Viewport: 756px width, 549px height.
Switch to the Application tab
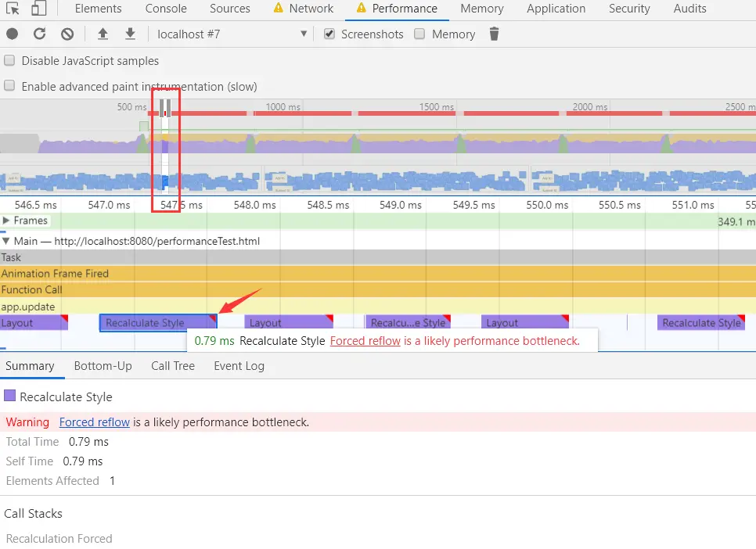click(x=556, y=8)
